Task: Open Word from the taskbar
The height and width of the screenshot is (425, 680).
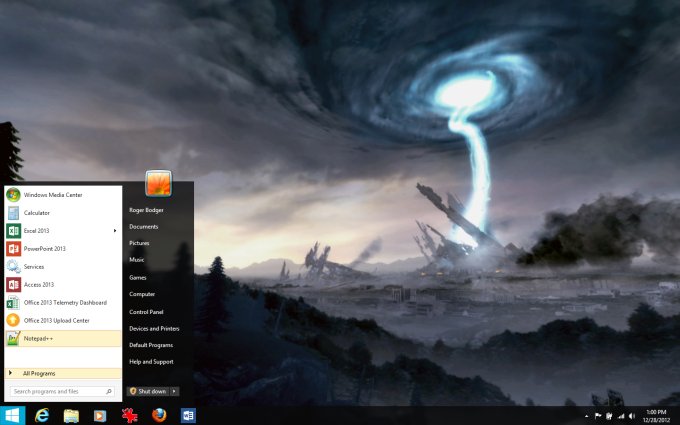Action: pyautogui.click(x=188, y=415)
